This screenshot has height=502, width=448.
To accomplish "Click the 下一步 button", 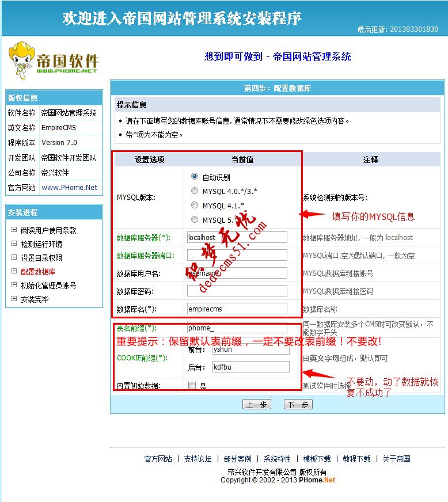I will pos(298,405).
